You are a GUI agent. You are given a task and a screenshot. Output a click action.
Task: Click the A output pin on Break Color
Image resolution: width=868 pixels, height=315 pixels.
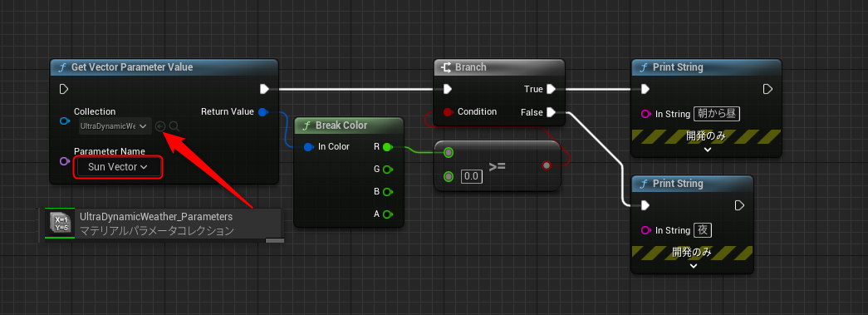(x=388, y=214)
